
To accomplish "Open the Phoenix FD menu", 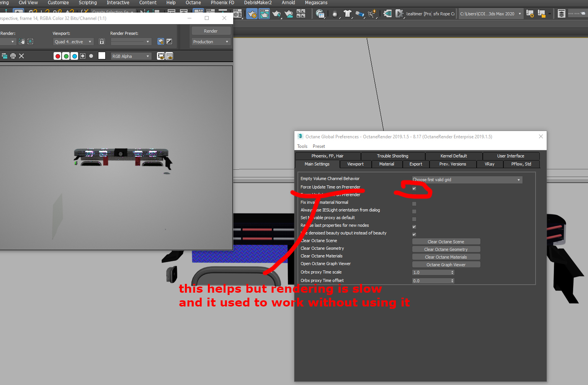I will click(x=222, y=3).
